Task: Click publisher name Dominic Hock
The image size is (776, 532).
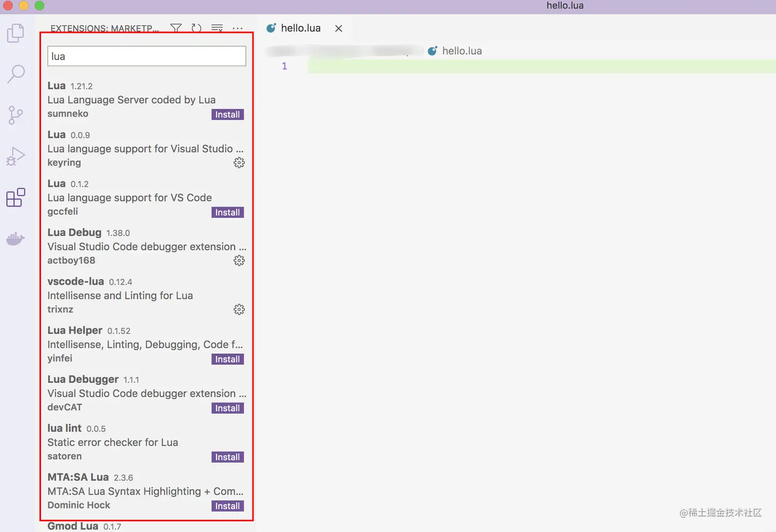Action: (x=79, y=505)
